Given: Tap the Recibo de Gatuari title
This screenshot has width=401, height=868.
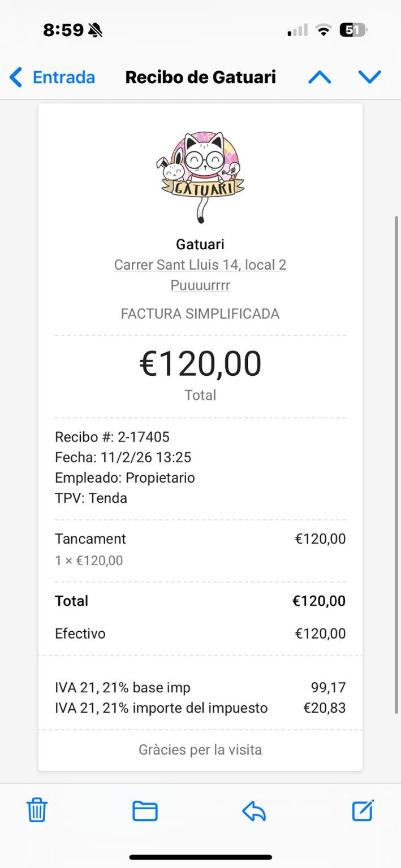Looking at the screenshot, I should click(200, 77).
